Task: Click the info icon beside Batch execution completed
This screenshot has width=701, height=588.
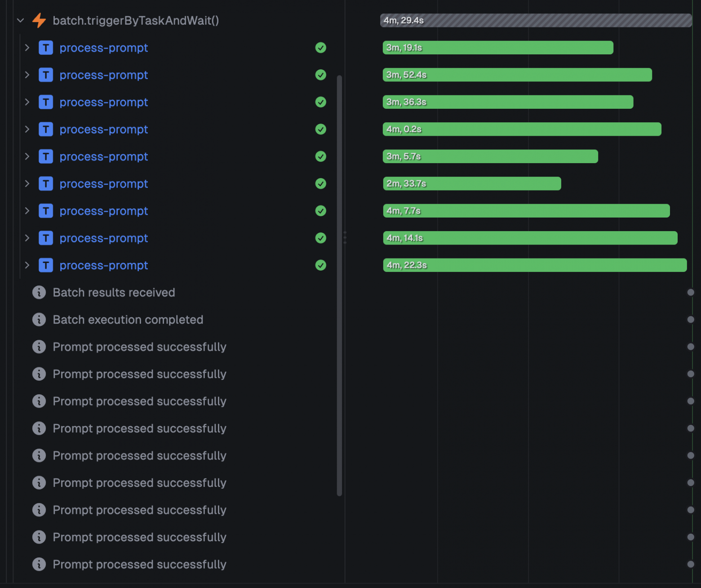Action: coord(39,320)
